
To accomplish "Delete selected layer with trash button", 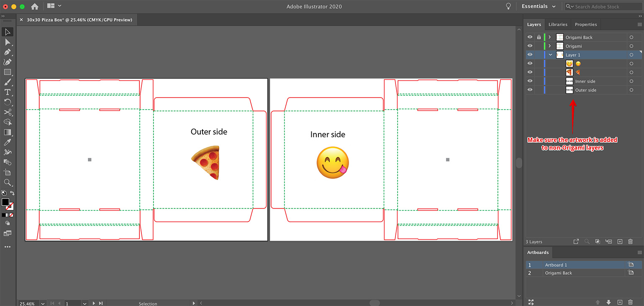I will (631, 241).
